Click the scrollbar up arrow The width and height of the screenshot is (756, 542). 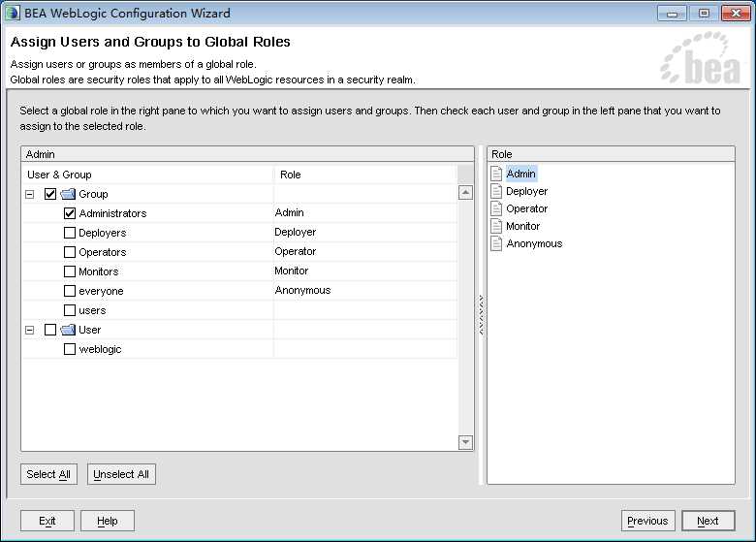465,193
